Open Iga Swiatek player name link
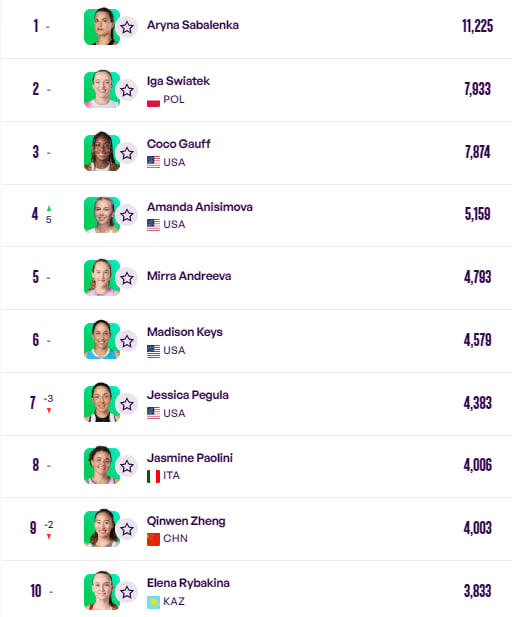The width and height of the screenshot is (512, 617). [x=178, y=81]
